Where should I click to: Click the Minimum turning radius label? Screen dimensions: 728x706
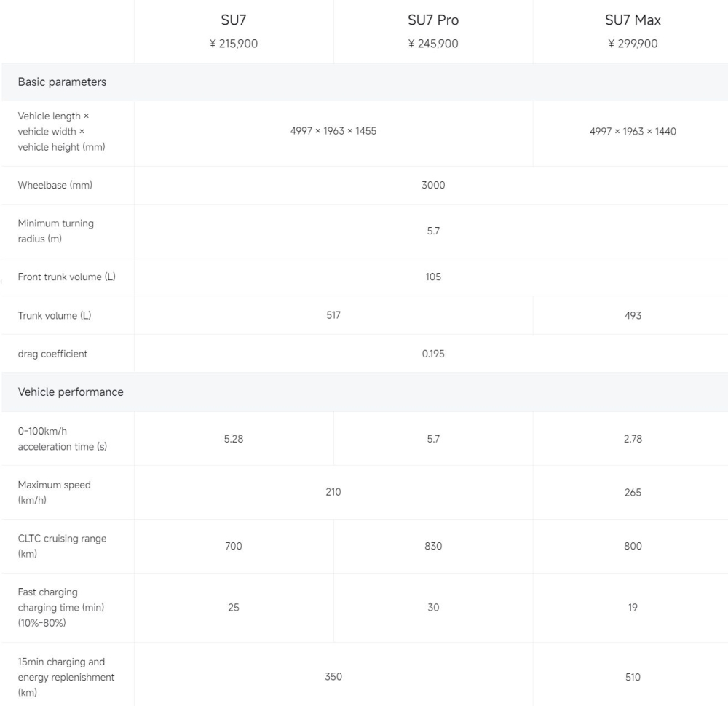click(56, 231)
